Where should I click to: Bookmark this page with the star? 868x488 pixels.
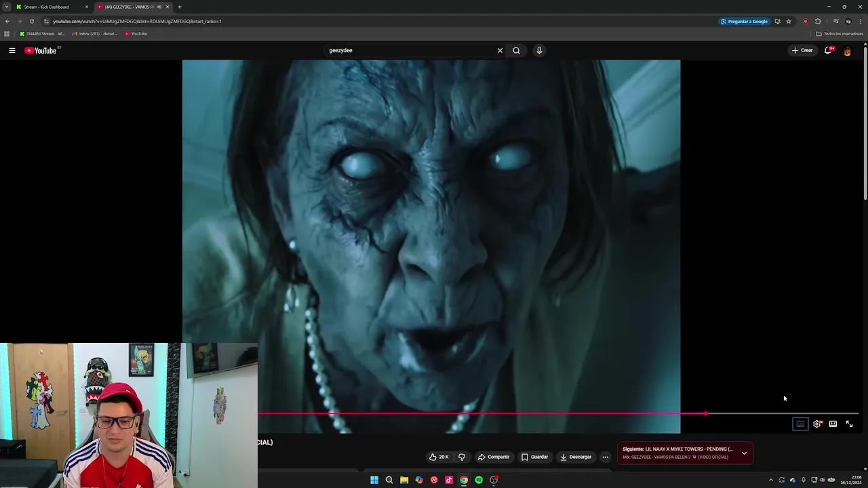(788, 21)
